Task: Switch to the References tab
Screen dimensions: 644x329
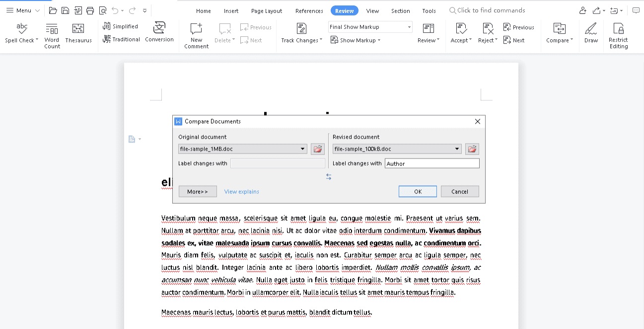Action: pos(309,11)
